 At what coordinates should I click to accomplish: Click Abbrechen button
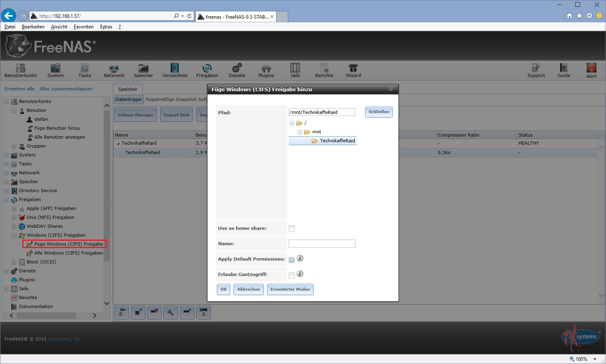pyautogui.click(x=248, y=289)
